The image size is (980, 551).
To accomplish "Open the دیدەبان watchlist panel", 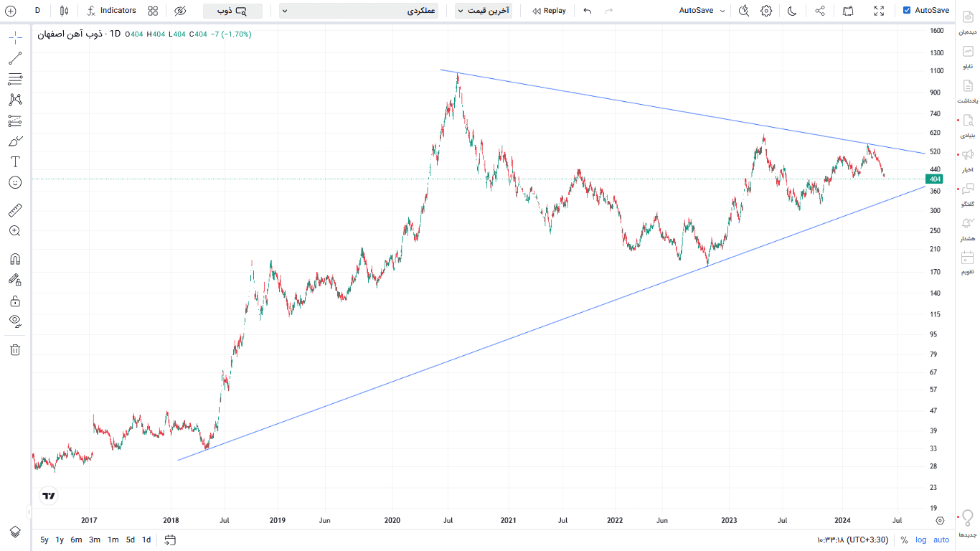I will coord(968,22).
